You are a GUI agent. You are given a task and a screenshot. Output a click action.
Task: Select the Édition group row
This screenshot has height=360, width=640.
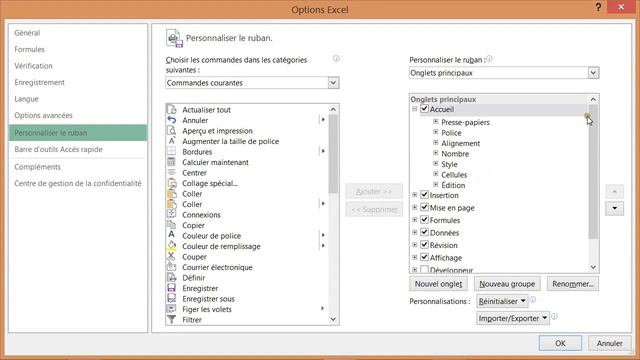(x=453, y=185)
